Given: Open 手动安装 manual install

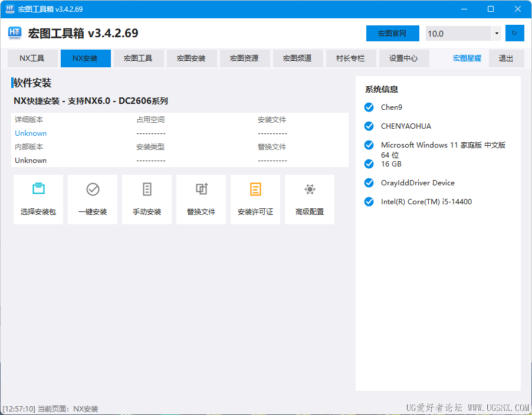Looking at the screenshot, I should (147, 200).
